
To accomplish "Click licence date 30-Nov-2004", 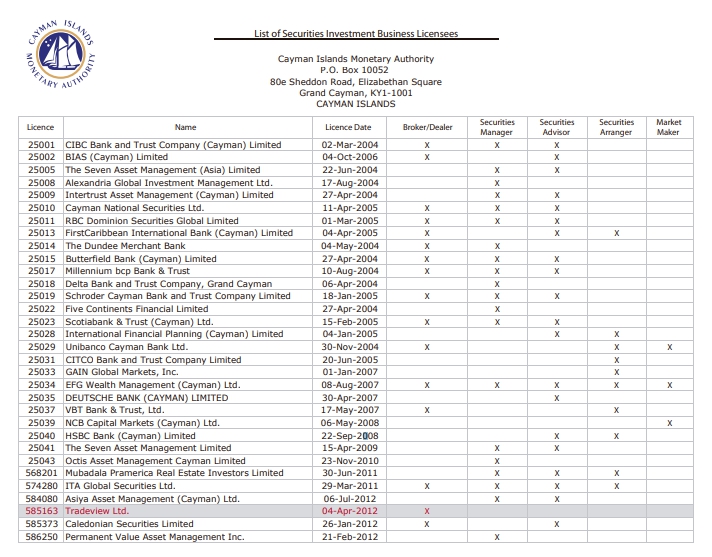I will [350, 347].
